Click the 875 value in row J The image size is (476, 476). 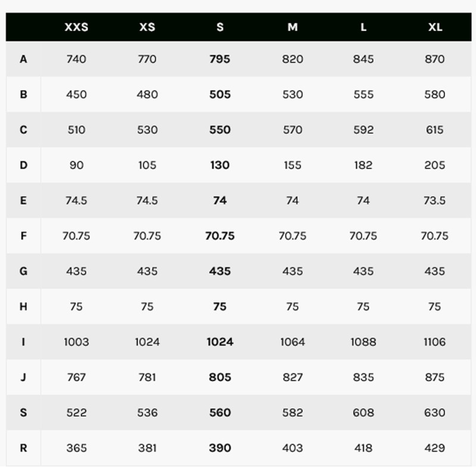pyautogui.click(x=435, y=377)
